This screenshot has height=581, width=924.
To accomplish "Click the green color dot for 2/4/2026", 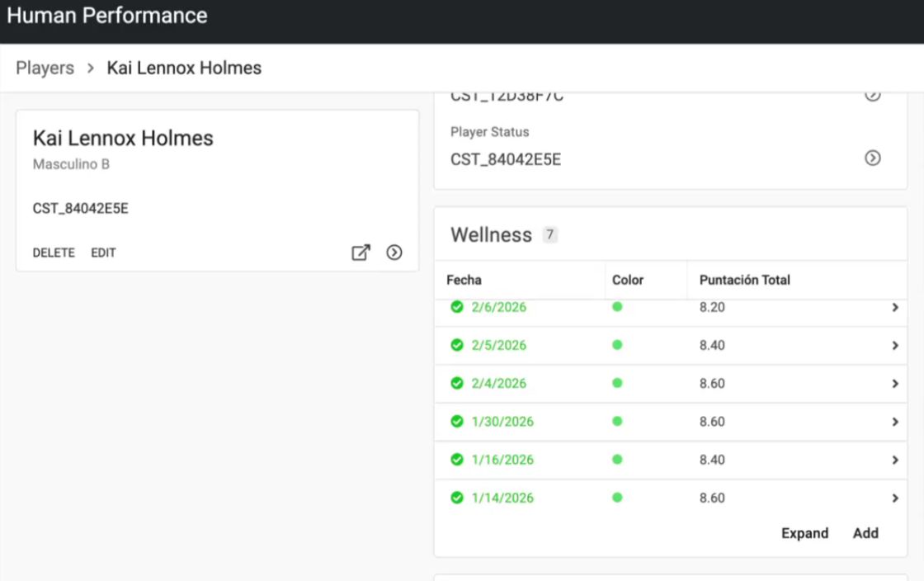I will point(617,384).
